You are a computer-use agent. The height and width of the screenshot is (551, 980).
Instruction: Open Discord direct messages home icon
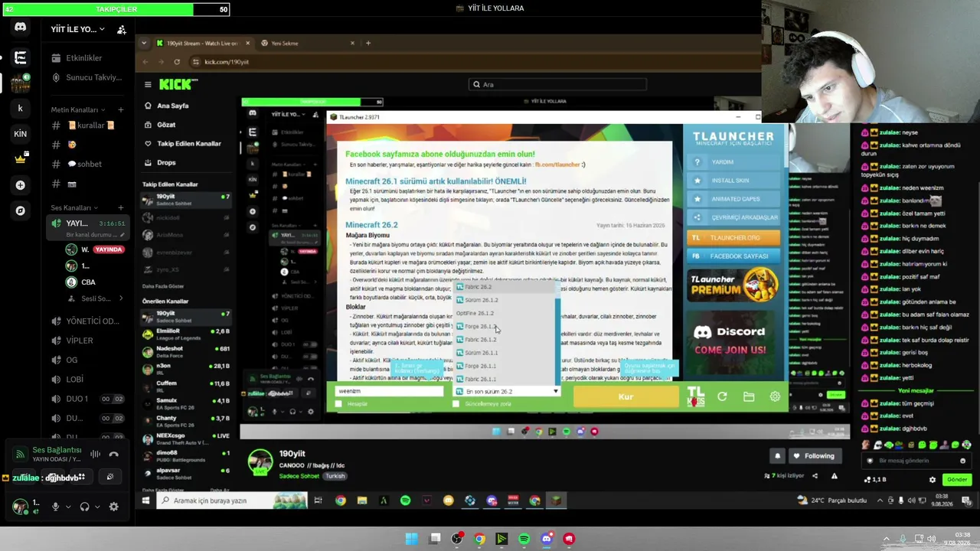coord(21,27)
